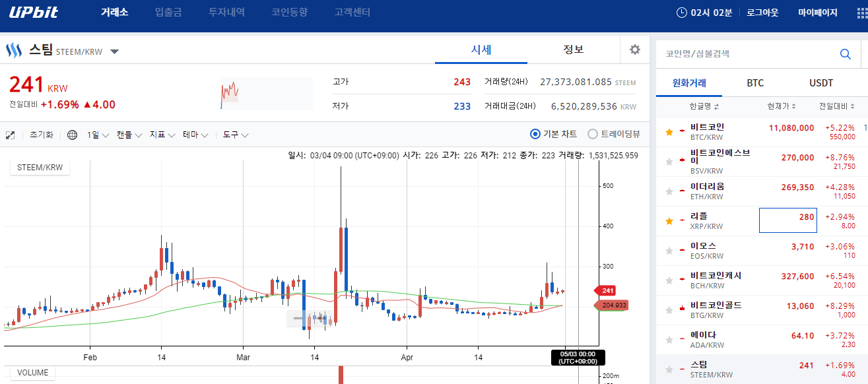Open 투자내역 in top navigation
The width and height of the screenshot is (868, 384).
pyautogui.click(x=226, y=13)
